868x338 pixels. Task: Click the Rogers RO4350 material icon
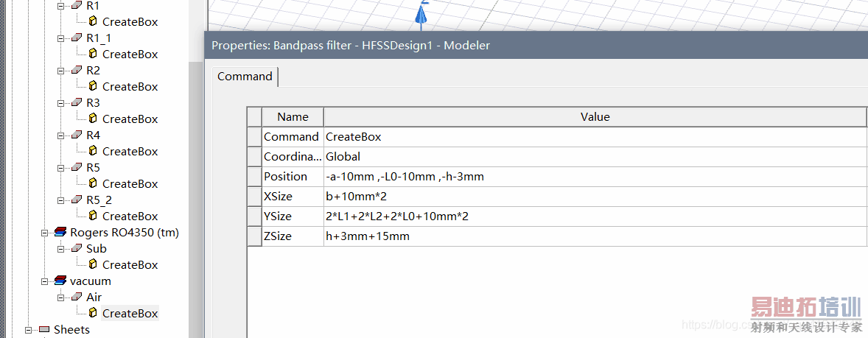[x=60, y=233]
